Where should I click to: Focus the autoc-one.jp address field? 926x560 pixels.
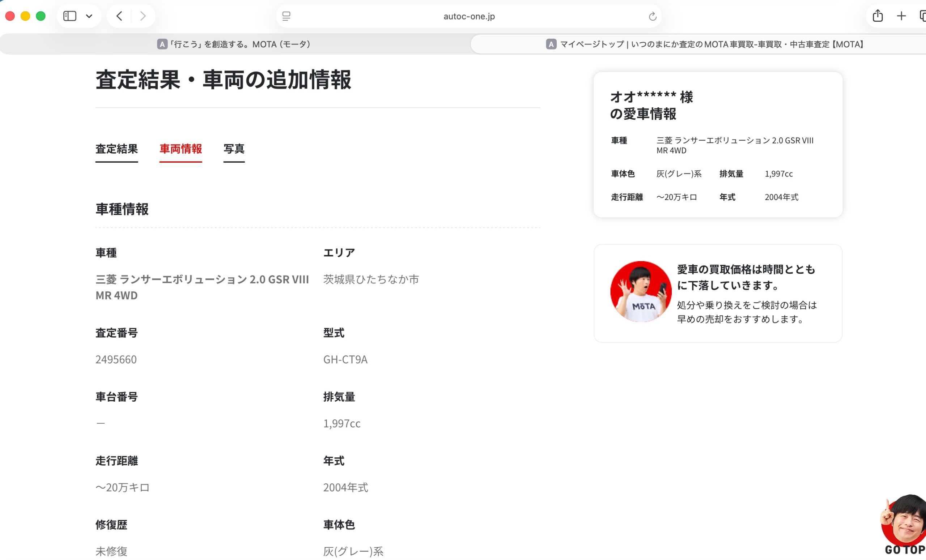pyautogui.click(x=469, y=16)
